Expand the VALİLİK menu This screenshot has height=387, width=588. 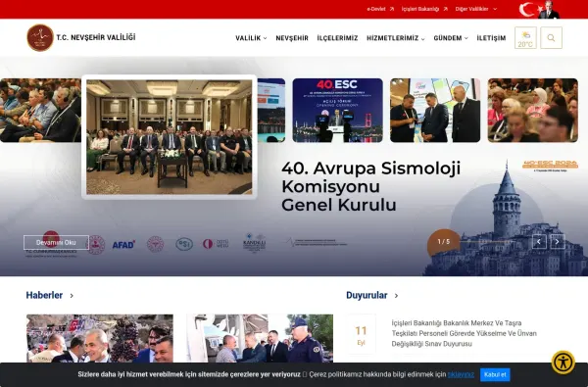click(x=251, y=38)
